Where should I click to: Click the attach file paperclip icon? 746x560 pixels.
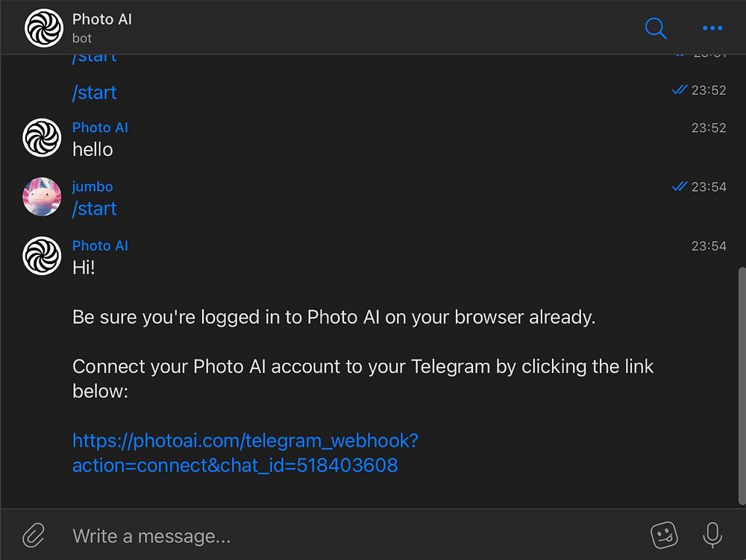click(34, 535)
